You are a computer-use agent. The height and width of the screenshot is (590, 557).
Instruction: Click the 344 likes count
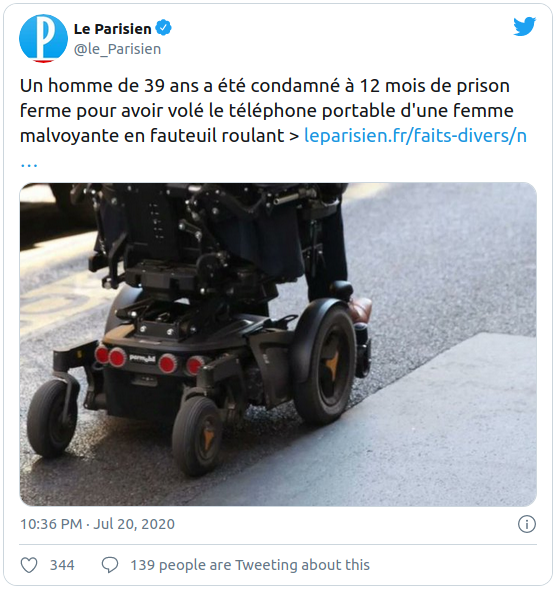(x=62, y=565)
